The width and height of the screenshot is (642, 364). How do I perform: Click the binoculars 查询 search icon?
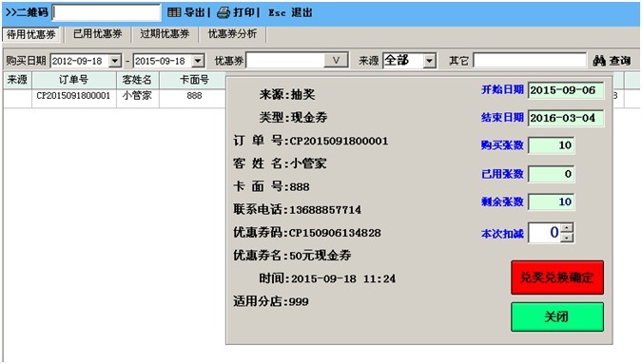(x=599, y=61)
